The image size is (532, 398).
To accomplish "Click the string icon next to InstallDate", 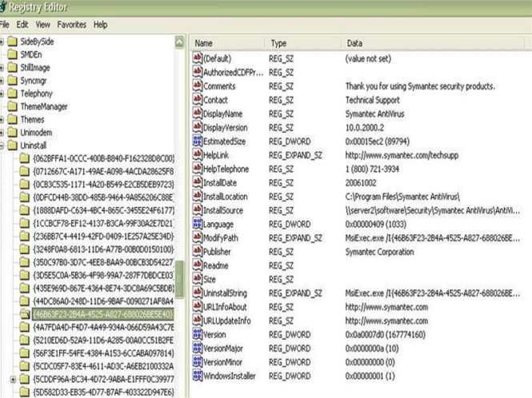I will click(x=197, y=182).
